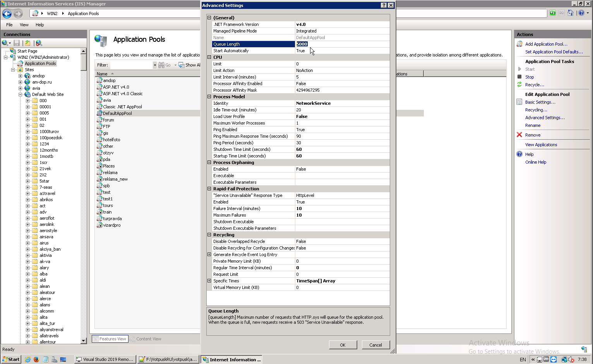The width and height of the screenshot is (593, 364).
Task: Click the green Recycle arrows icon
Action: coord(519,84)
